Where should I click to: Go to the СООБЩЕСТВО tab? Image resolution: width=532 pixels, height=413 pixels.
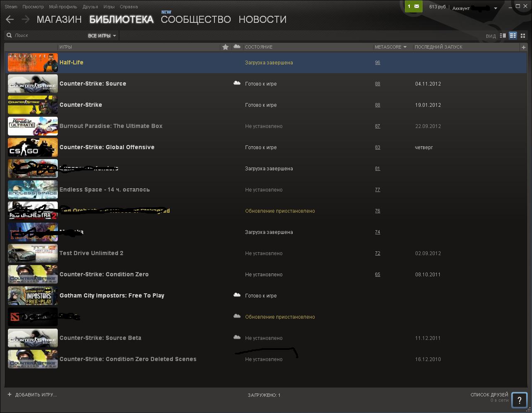(196, 20)
